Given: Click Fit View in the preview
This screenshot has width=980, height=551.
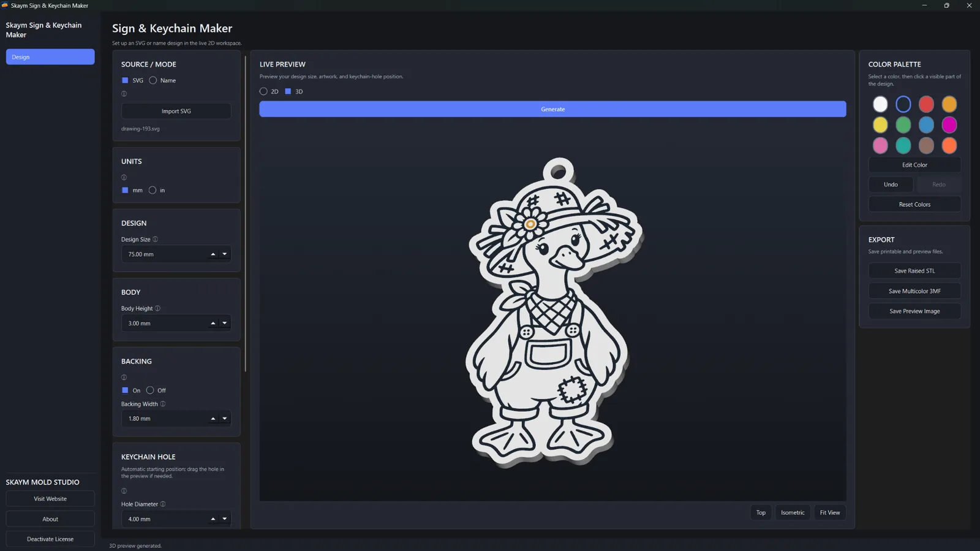Looking at the screenshot, I should tap(830, 512).
